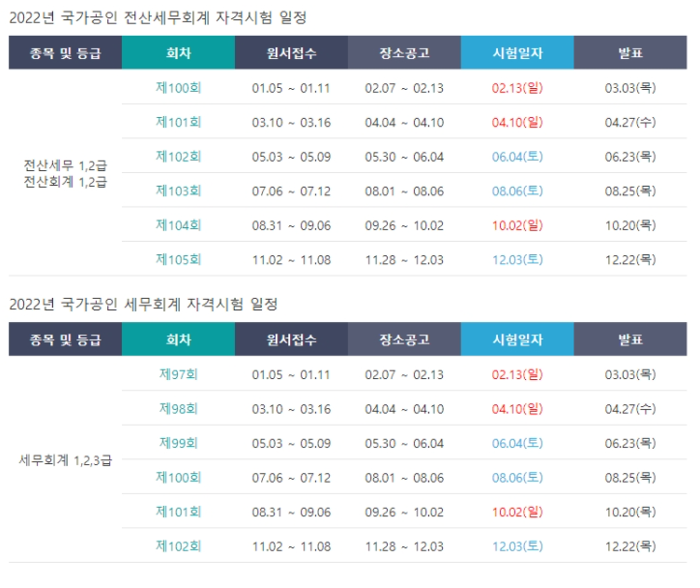Click '08.31 ~ 09.06' in the 제104회 row
Viewport: 700px width, 588px height.
(291, 225)
